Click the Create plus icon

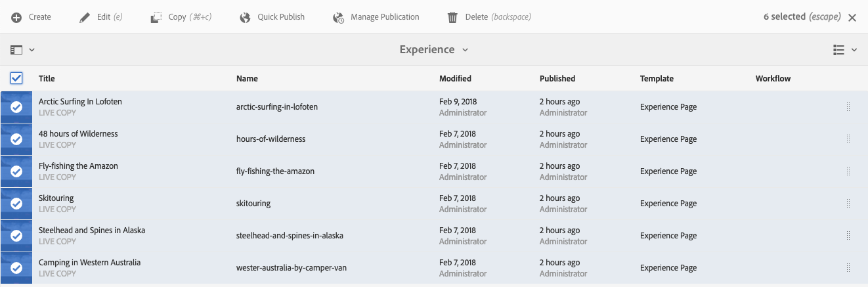tap(17, 17)
